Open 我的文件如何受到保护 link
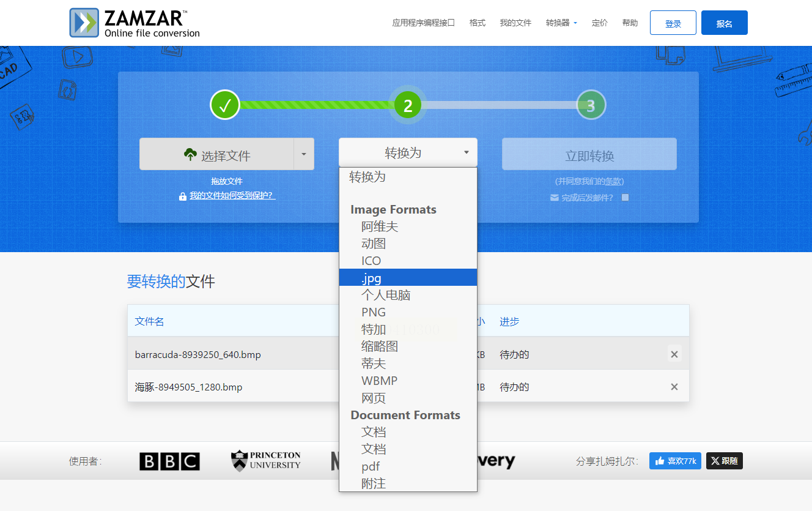The image size is (812, 511). click(232, 196)
